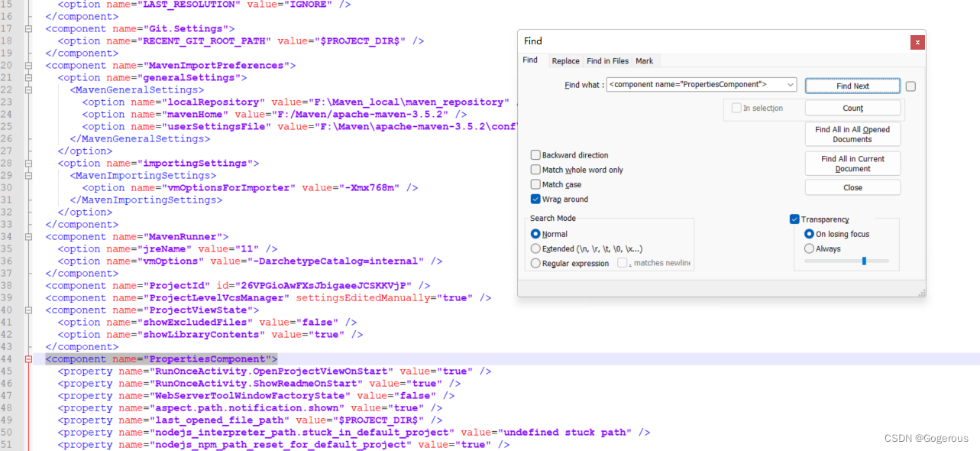Collapse the Git.Settings component fold marker
The width and height of the screenshot is (980, 451).
[x=27, y=28]
